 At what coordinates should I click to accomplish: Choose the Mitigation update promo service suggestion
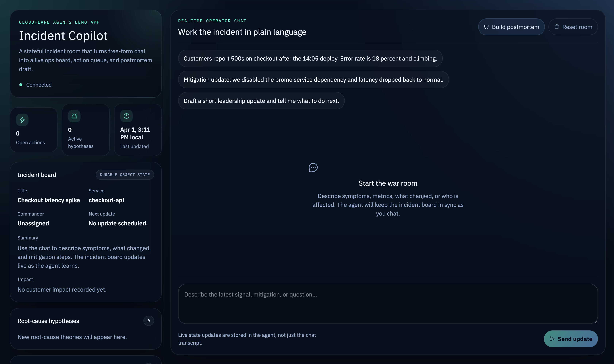313,80
